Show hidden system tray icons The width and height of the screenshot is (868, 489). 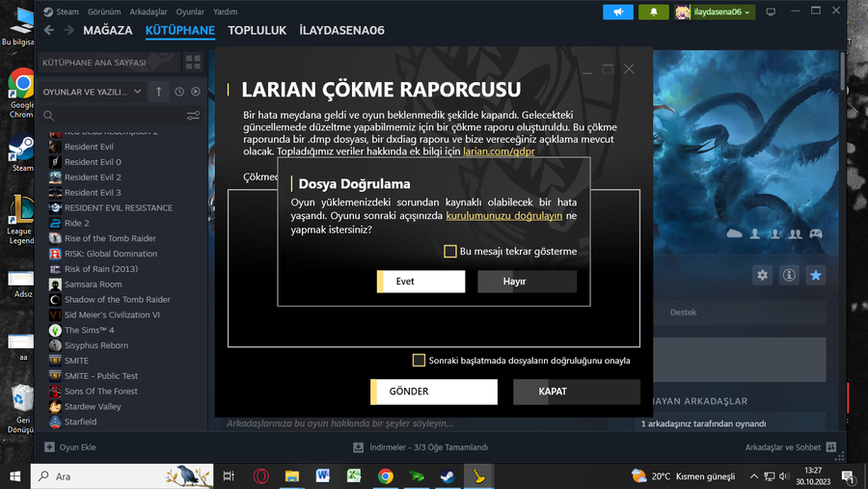753,476
